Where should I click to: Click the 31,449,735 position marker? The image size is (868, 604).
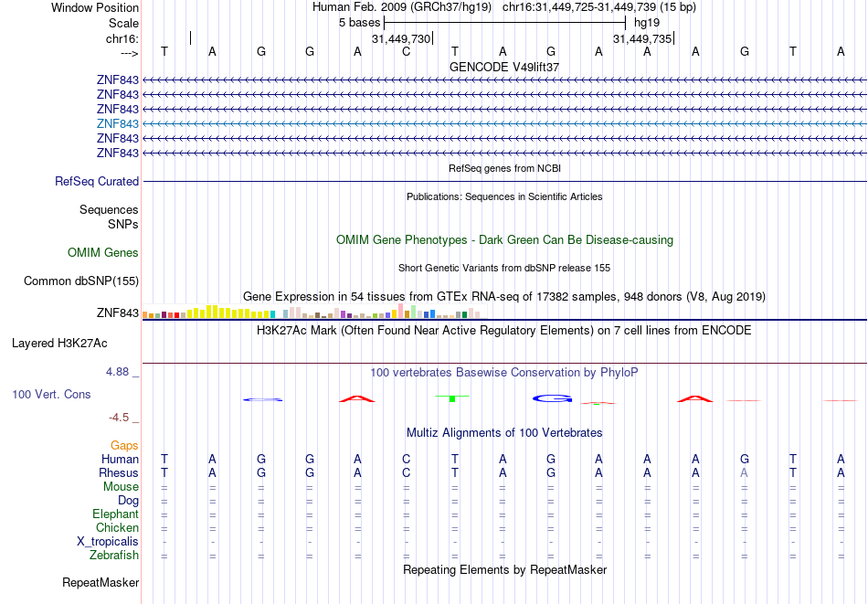[x=642, y=38]
